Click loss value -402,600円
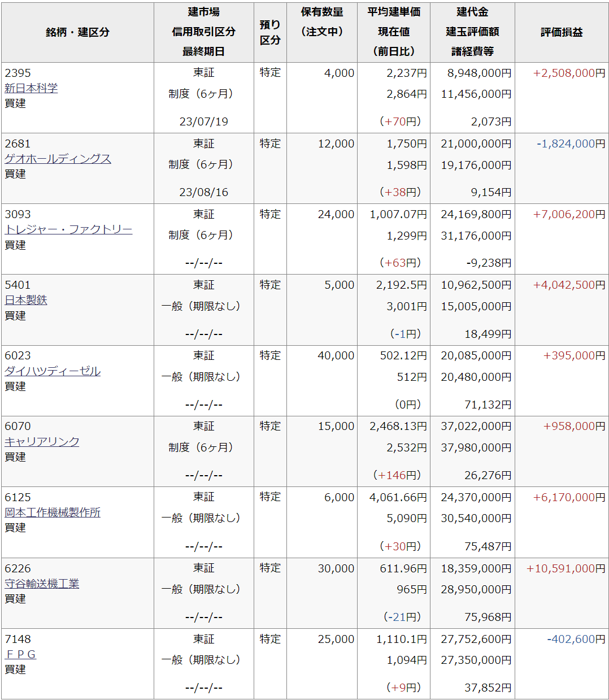 click(x=576, y=639)
